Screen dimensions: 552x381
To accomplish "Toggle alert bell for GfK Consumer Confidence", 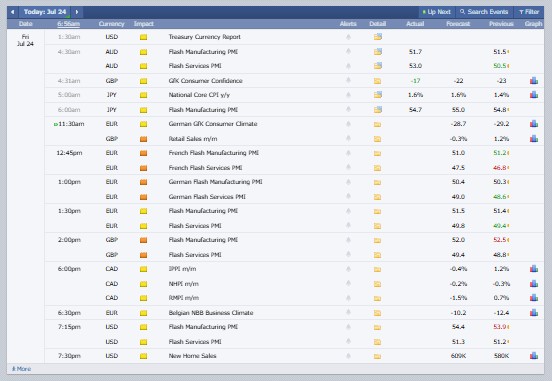I will click(349, 81).
